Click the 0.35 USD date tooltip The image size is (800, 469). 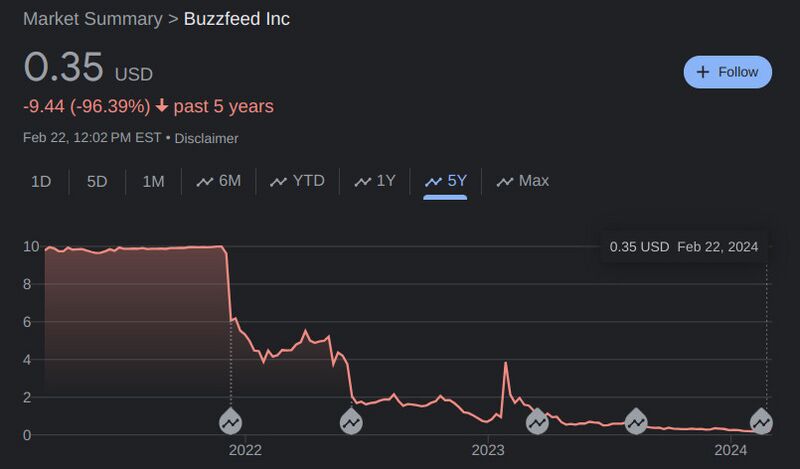pyautogui.click(x=684, y=247)
